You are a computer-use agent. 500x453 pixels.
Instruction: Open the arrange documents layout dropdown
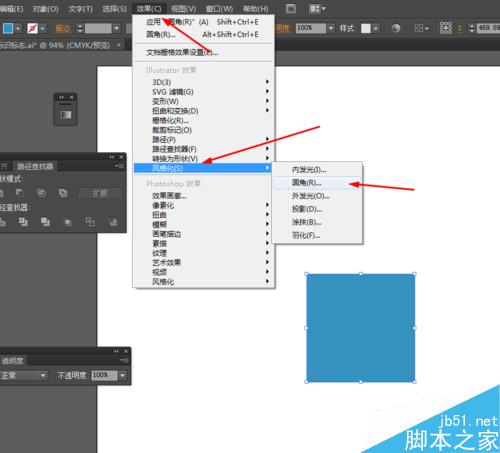317,9
